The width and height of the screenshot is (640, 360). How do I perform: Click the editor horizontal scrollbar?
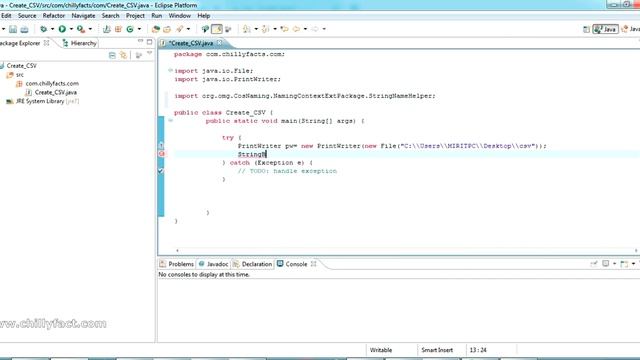pos(406,251)
